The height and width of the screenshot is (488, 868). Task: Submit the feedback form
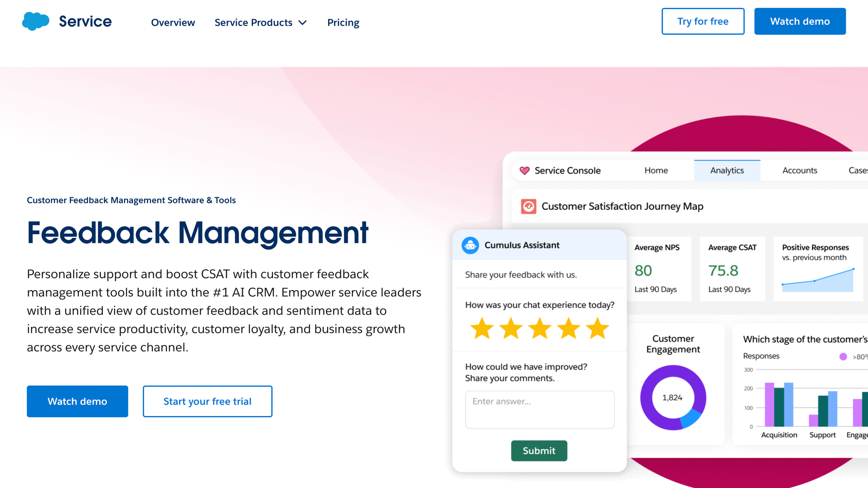[x=539, y=451]
